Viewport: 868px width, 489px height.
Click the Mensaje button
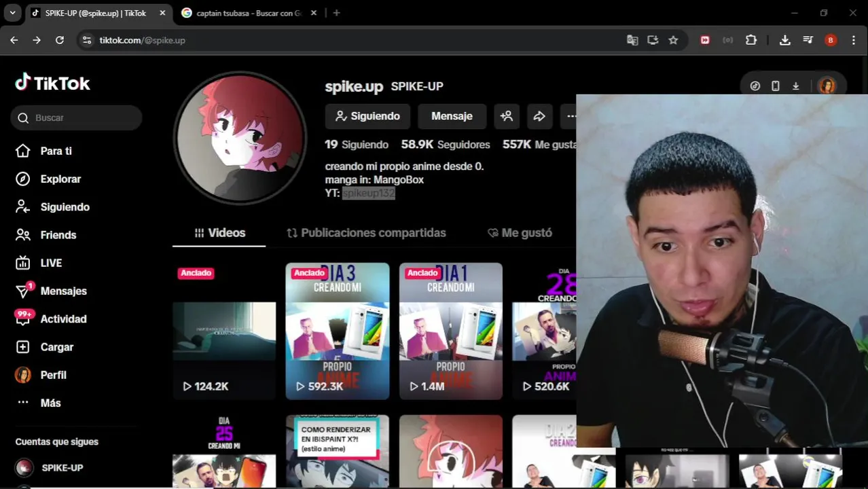pos(452,116)
